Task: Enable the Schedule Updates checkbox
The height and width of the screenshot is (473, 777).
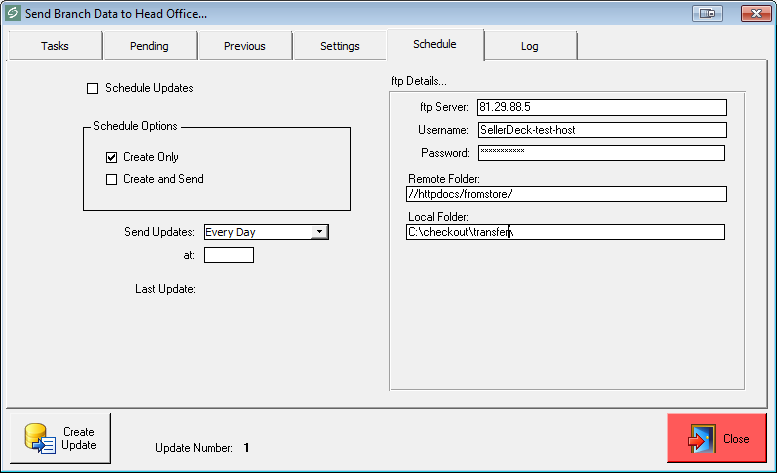Action: click(94, 88)
